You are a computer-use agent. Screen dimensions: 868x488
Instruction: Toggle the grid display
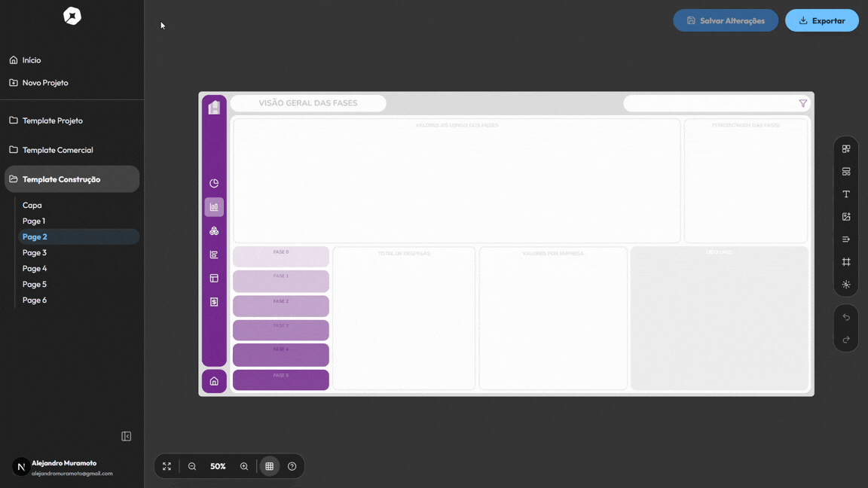(x=270, y=466)
